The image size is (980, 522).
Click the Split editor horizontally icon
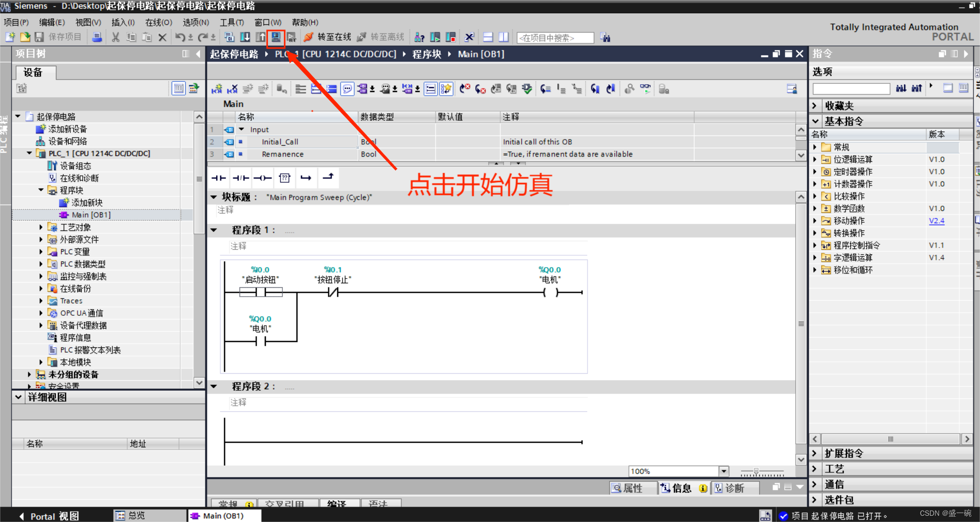(x=488, y=37)
